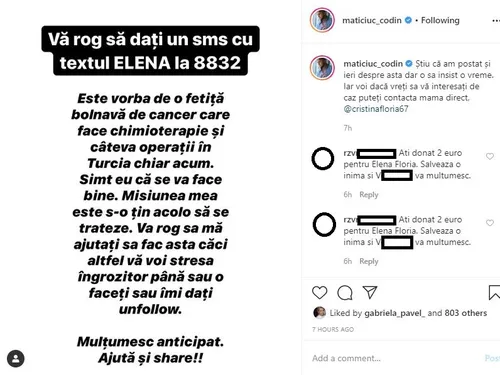Open maticiuc_codin username in the caption

click(373, 63)
